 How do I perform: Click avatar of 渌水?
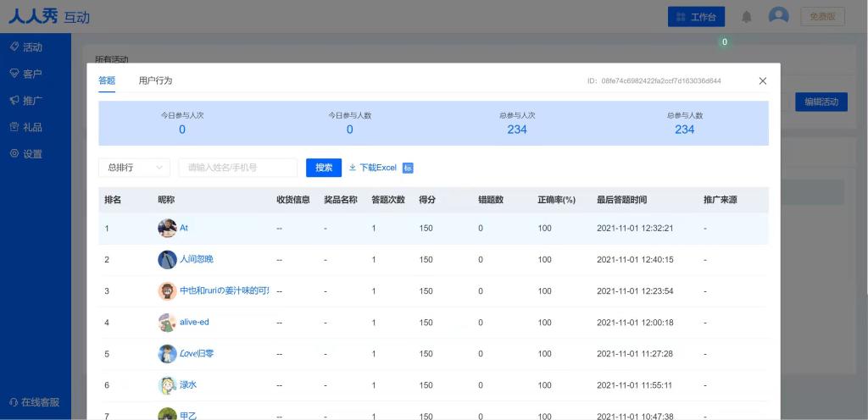pos(167,385)
